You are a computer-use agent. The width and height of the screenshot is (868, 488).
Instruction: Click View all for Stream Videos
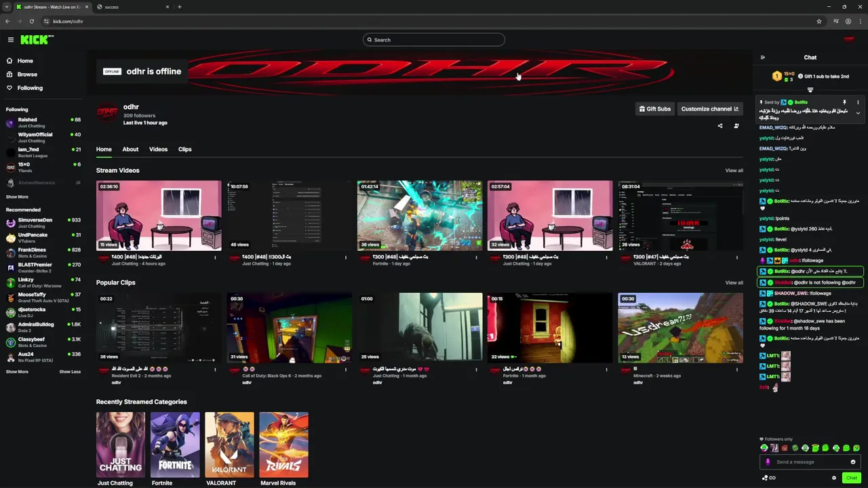point(734,171)
